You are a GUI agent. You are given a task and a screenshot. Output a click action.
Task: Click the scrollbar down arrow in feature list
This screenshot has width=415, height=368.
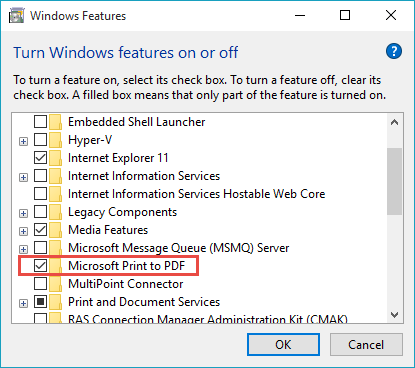395,315
